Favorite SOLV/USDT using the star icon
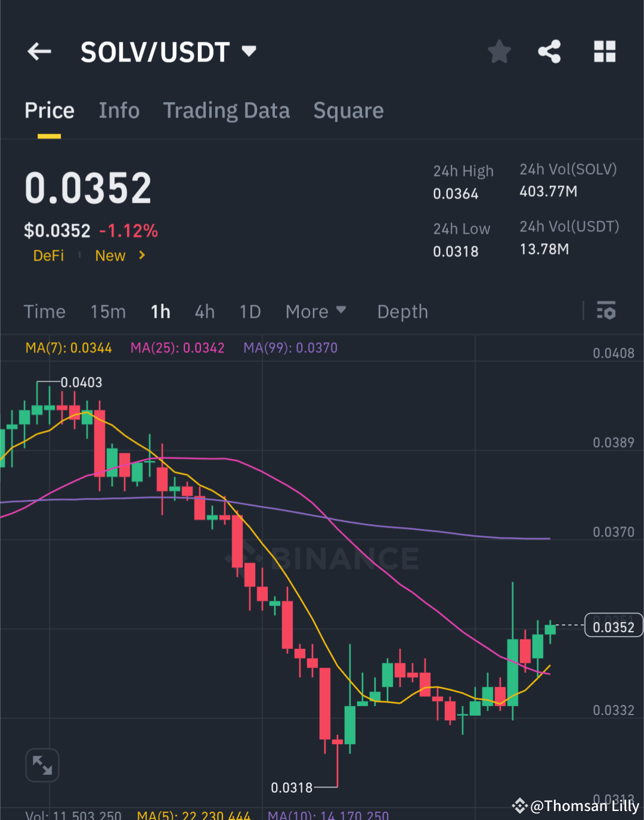 point(499,51)
